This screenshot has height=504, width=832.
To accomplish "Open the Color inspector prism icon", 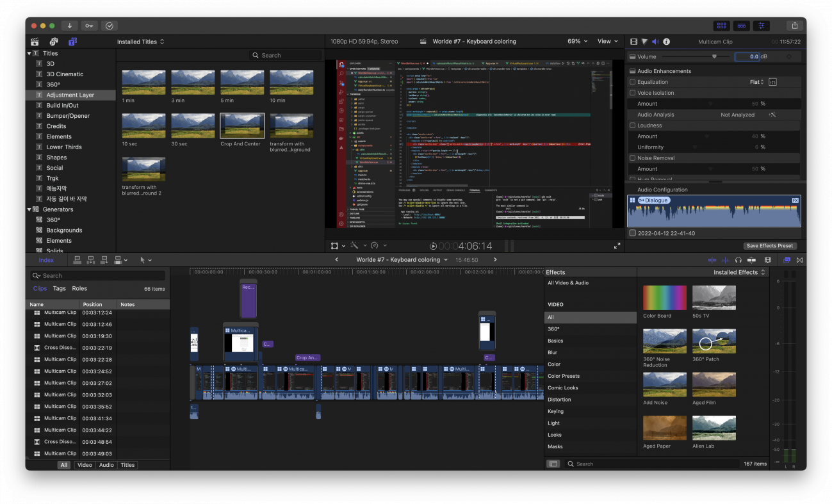I will [x=644, y=42].
